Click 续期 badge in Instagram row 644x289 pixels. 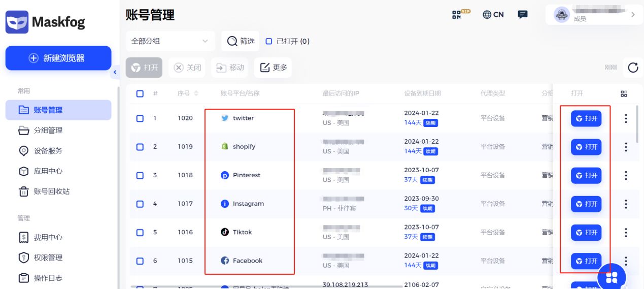click(x=427, y=208)
